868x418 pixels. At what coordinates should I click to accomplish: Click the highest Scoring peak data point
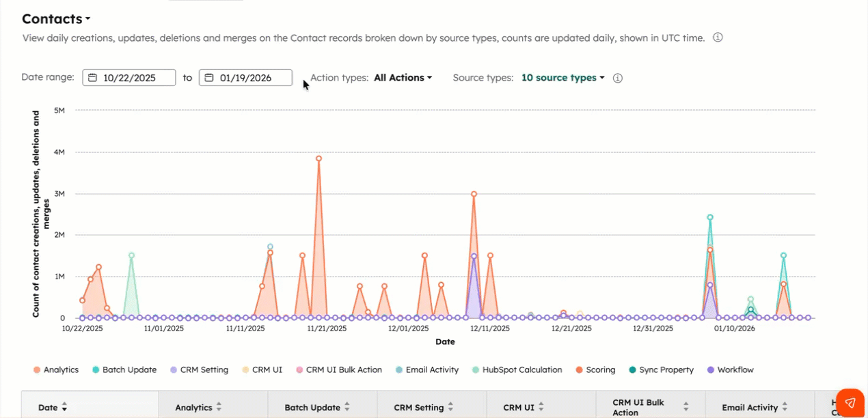(318, 158)
